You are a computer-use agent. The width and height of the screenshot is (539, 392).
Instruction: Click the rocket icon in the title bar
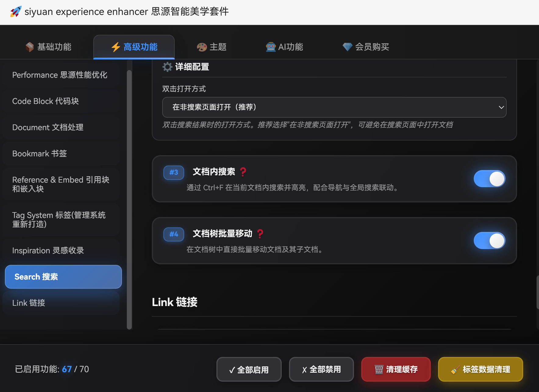[x=16, y=12]
